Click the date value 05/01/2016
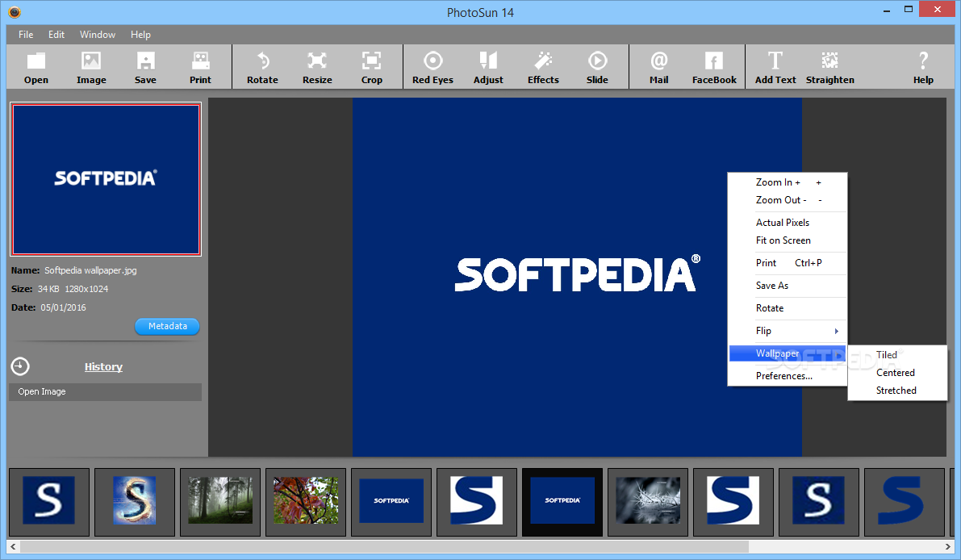Viewport: 961px width, 560px height. point(63,307)
